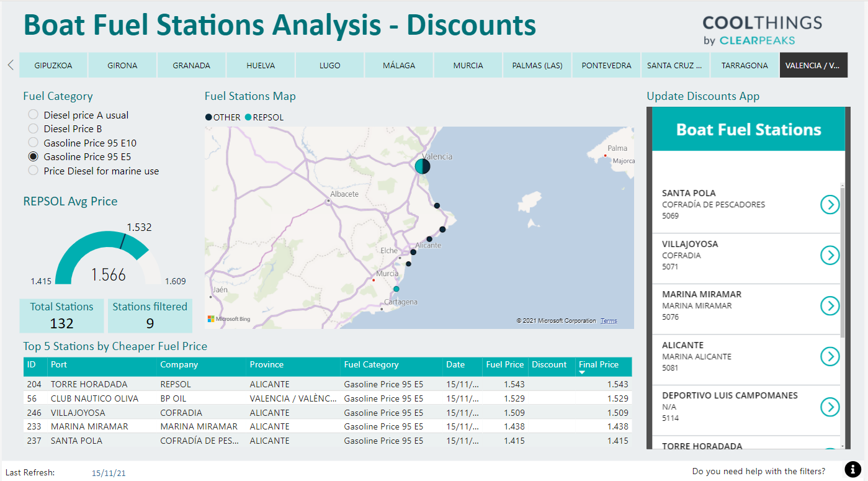
Task: Click the Last Refresh date 15/11/21
Action: point(109,473)
